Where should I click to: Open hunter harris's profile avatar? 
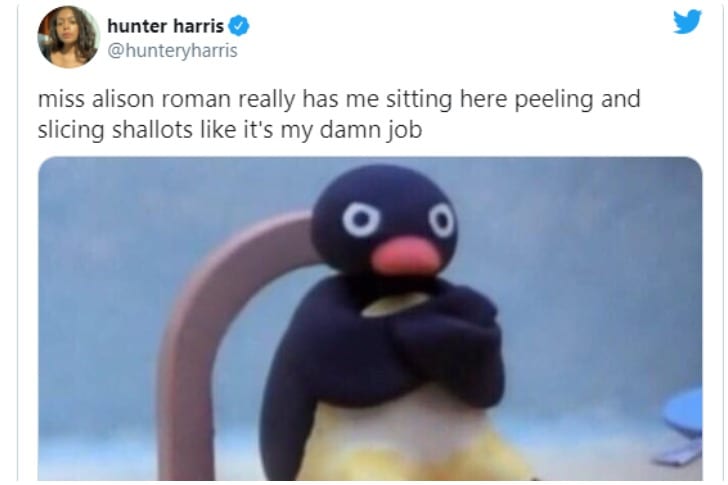[68, 37]
